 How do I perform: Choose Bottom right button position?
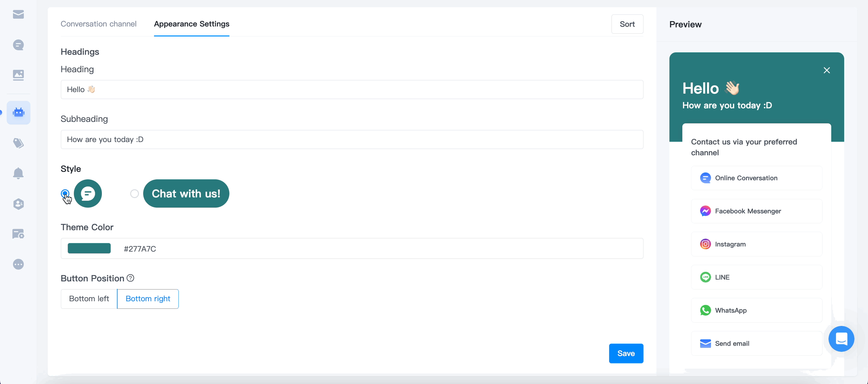coord(148,299)
